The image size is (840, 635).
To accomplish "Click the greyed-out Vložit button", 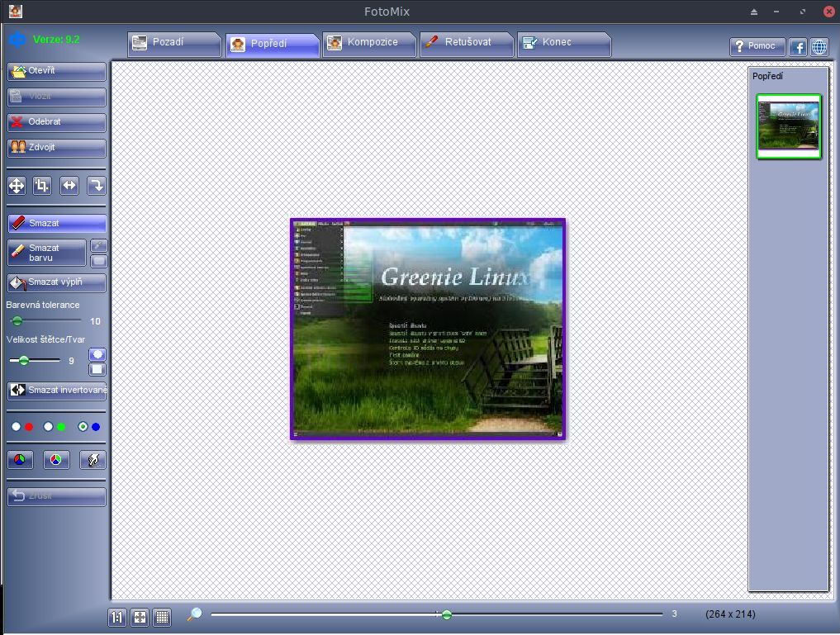I will tap(57, 97).
